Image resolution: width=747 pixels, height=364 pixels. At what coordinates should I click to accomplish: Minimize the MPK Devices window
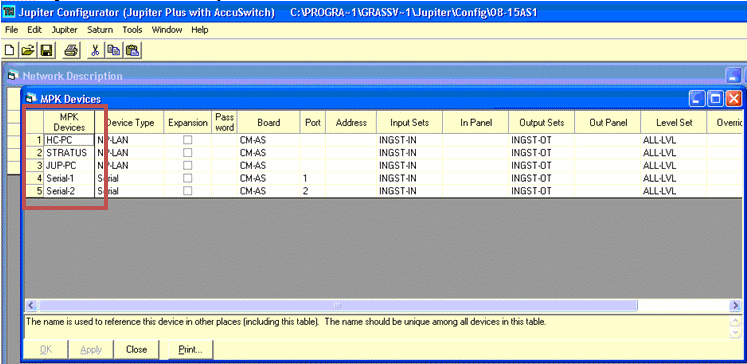point(697,99)
